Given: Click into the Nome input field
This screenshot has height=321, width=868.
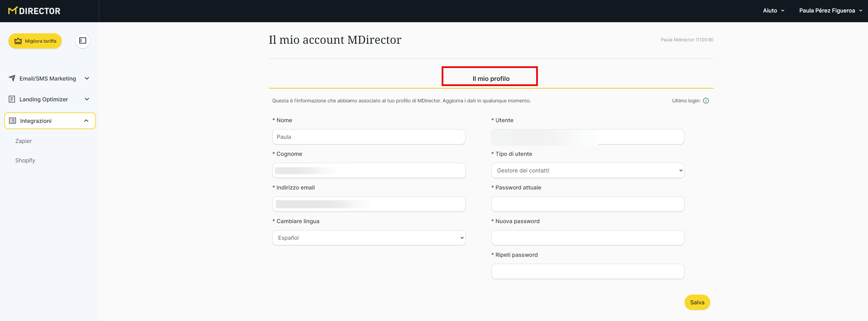Looking at the screenshot, I should (369, 137).
